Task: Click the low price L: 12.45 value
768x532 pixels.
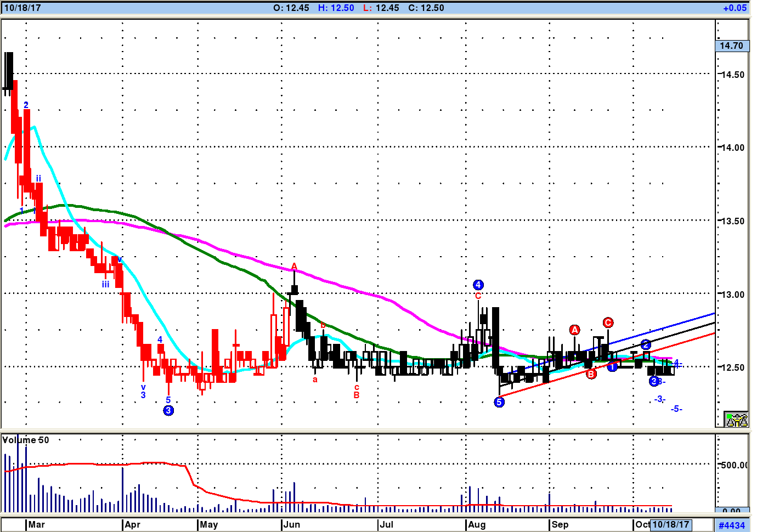Action: (x=381, y=8)
